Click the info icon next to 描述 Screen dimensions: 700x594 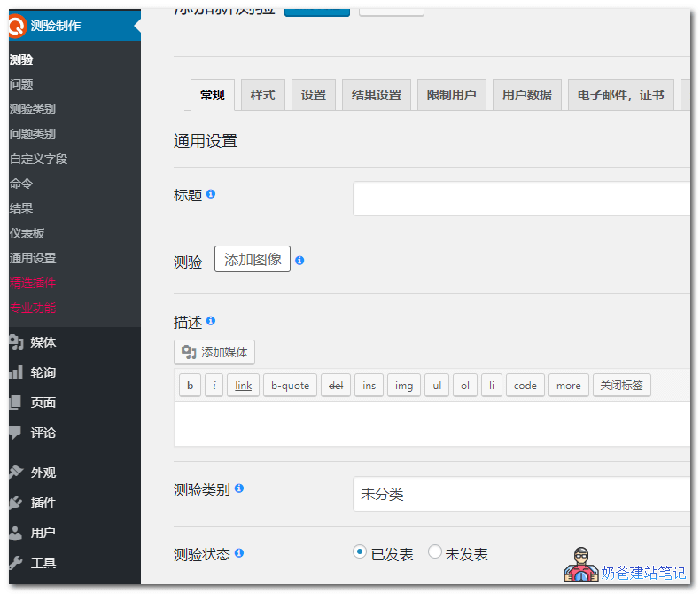click(x=211, y=321)
